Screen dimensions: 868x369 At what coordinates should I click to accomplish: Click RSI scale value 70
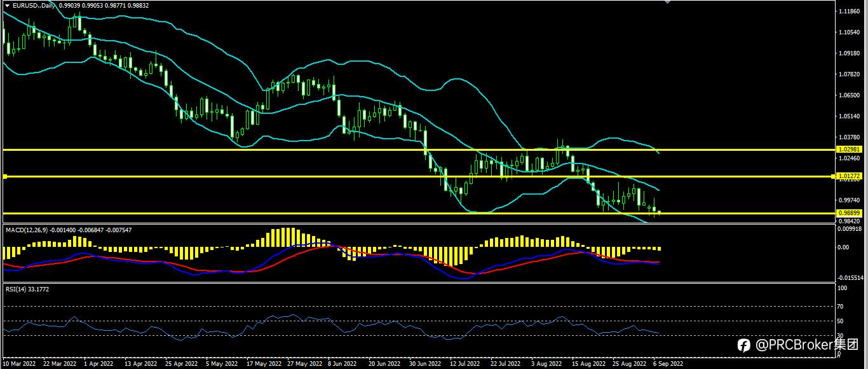click(x=841, y=306)
